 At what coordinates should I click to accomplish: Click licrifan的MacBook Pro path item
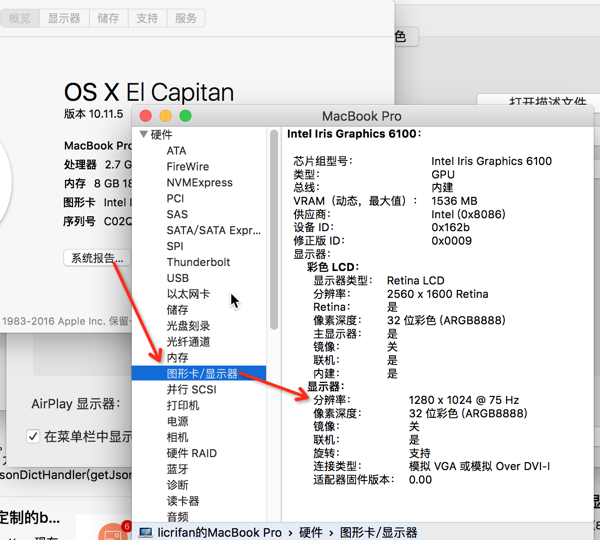pyautogui.click(x=219, y=532)
